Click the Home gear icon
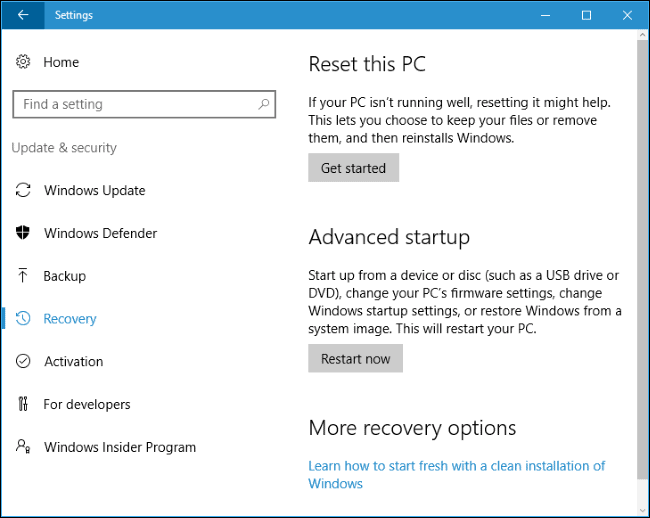 click(x=23, y=62)
